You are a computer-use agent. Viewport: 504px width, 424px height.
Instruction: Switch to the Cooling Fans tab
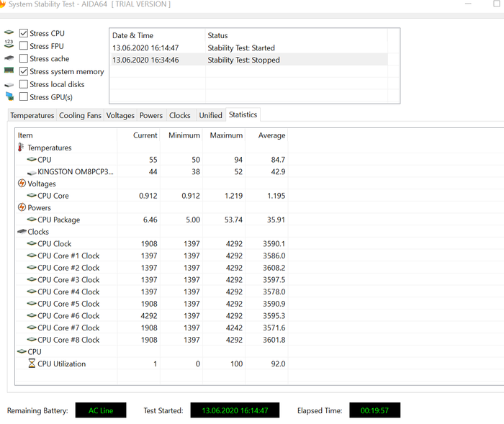(80, 115)
